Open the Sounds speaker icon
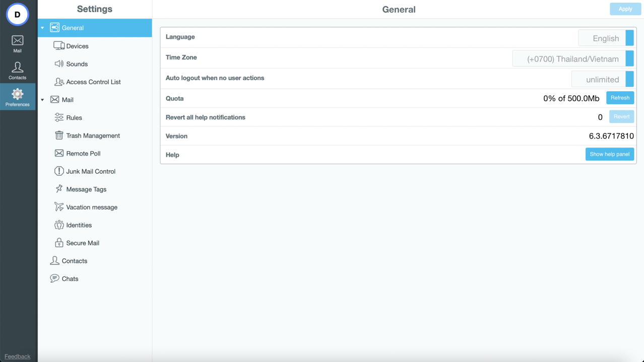This screenshot has height=362, width=644. pos(59,64)
